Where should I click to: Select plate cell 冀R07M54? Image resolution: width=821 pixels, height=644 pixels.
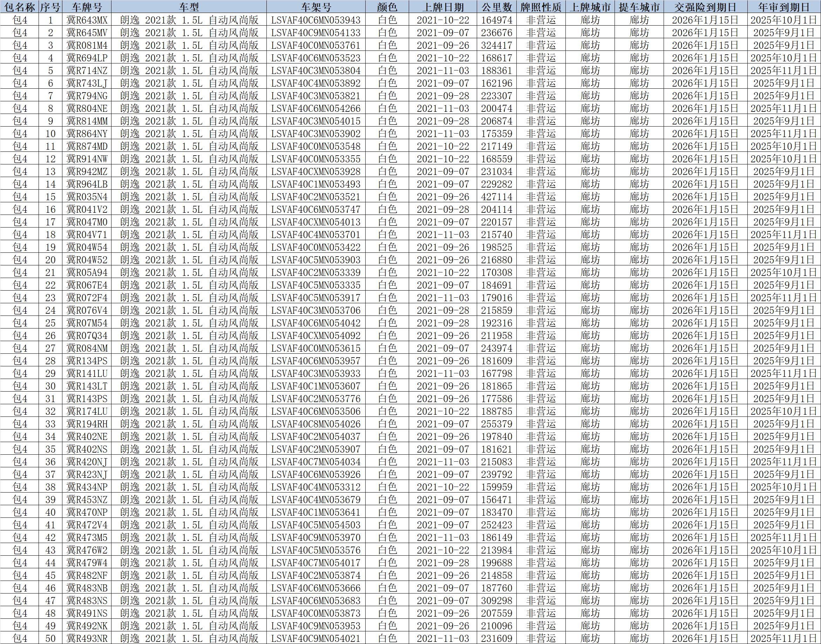point(87,323)
